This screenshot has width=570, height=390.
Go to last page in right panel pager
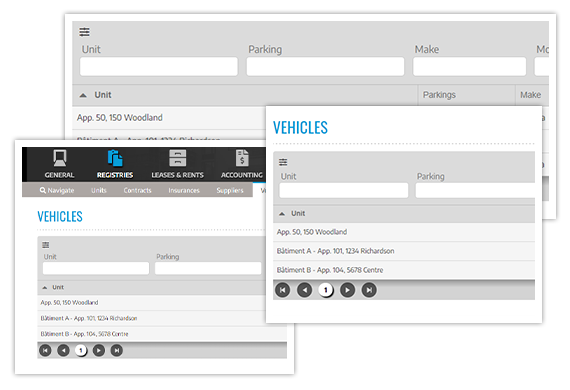[x=369, y=290]
